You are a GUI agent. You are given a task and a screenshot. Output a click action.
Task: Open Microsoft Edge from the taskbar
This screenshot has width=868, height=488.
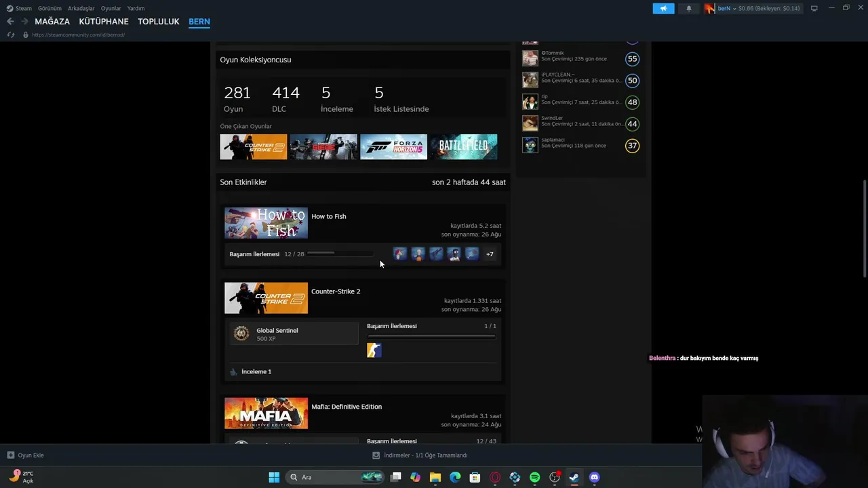click(455, 477)
